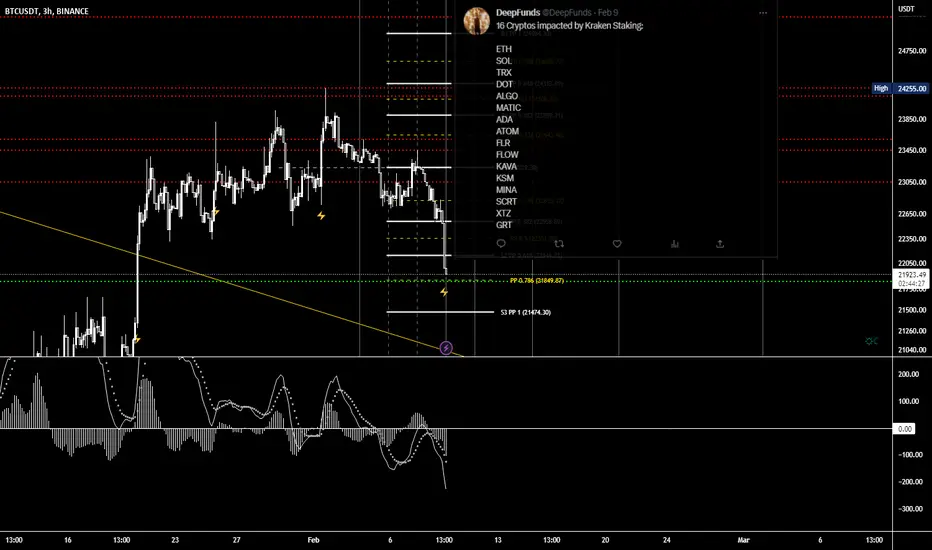Click SOL in the tweet list

pyautogui.click(x=504, y=61)
